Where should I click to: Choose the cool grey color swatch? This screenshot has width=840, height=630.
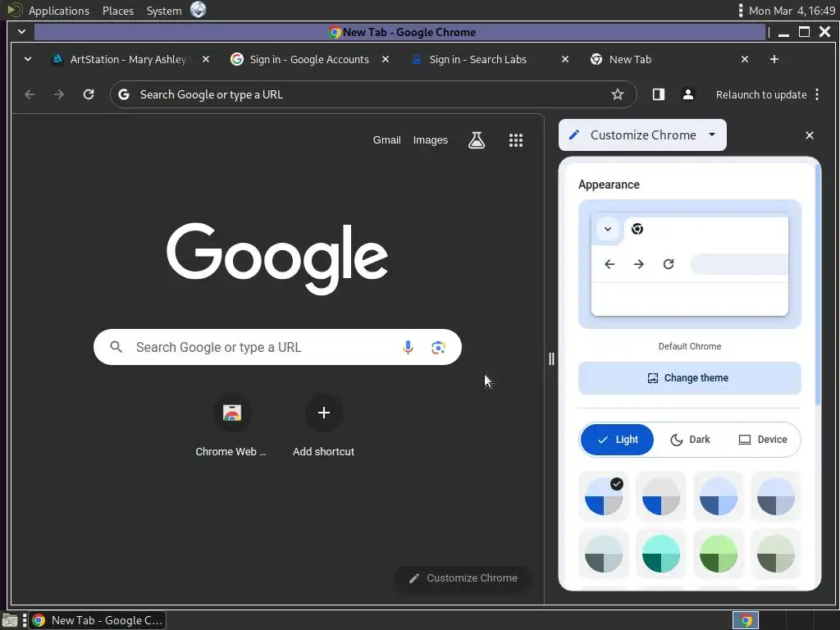(x=604, y=554)
